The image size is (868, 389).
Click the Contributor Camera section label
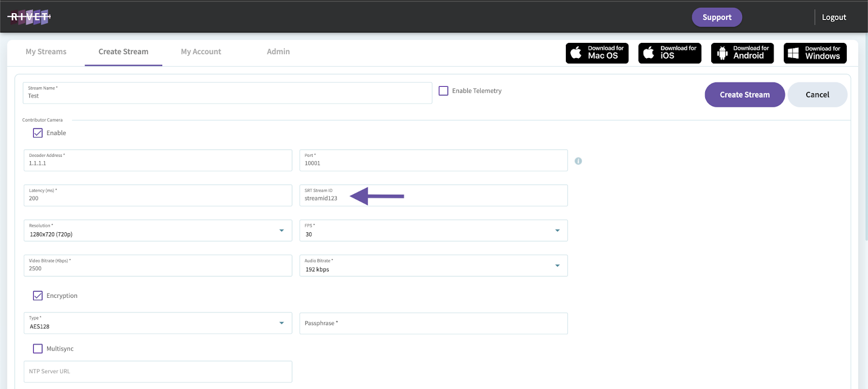pos(42,120)
